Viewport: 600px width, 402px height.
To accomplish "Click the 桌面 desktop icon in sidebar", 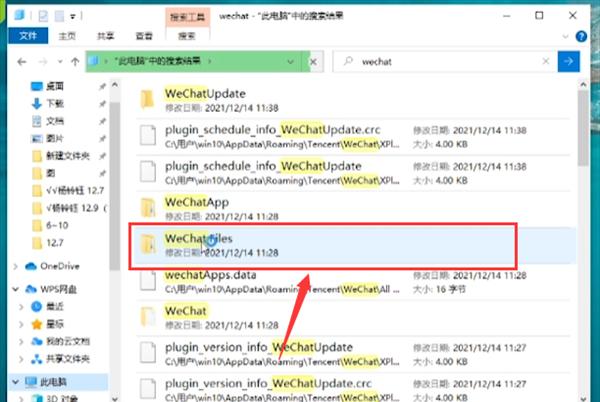I will click(x=37, y=86).
